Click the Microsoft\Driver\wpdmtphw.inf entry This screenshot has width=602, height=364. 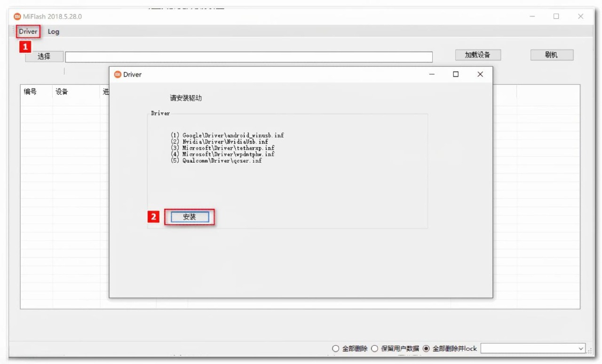223,154
